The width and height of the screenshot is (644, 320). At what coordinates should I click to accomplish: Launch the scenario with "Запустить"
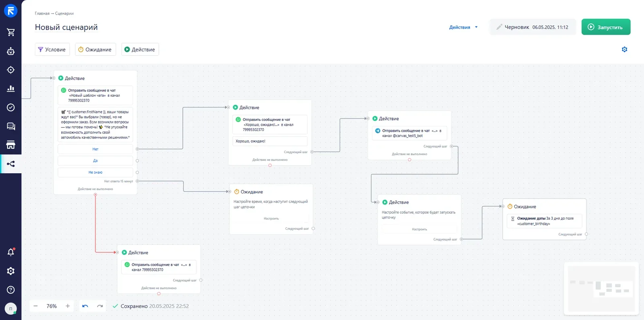[x=606, y=27]
